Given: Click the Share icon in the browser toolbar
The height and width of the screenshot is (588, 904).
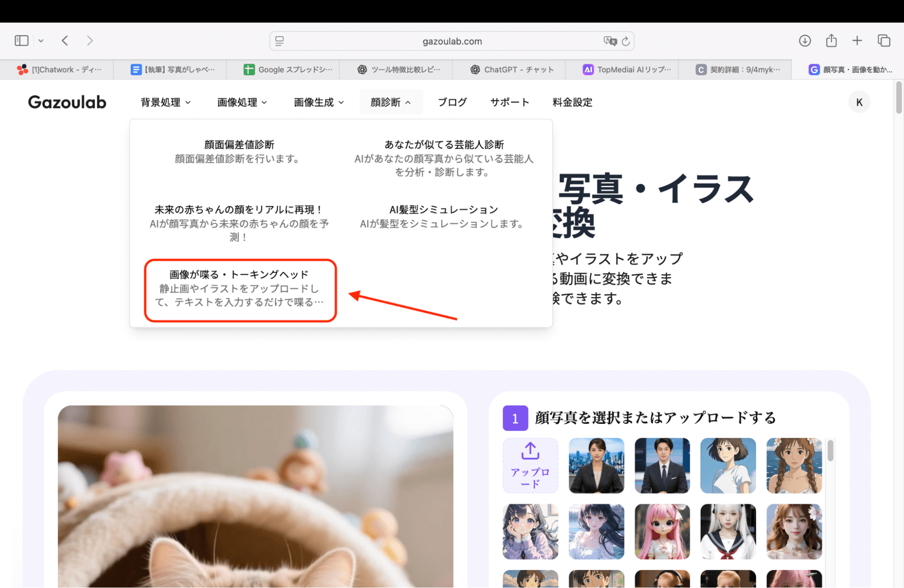Looking at the screenshot, I should 831,40.
